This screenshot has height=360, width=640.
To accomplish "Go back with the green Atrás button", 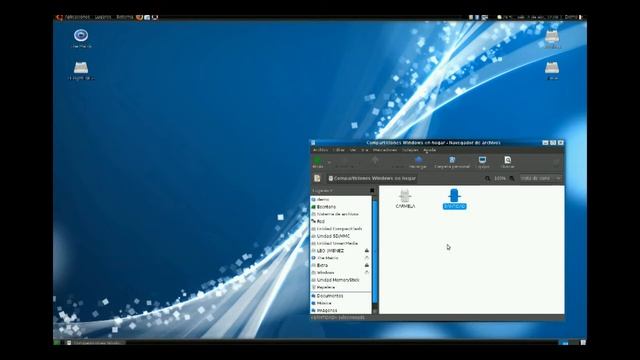I will coord(318,162).
